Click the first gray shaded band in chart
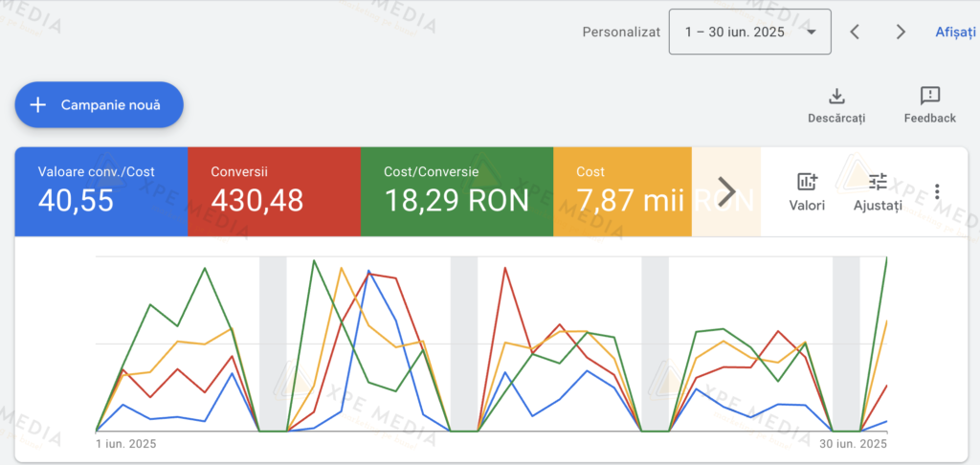This screenshot has width=980, height=465. pyautogui.click(x=273, y=344)
